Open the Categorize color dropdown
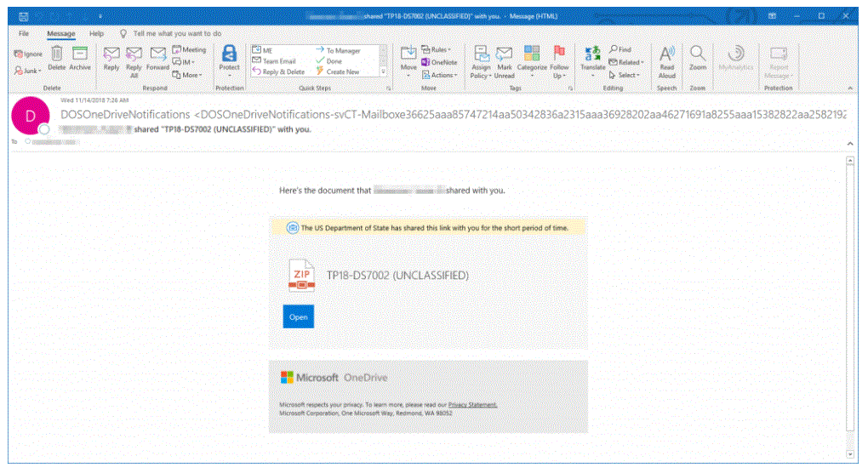This screenshot has height=473, width=868. (x=532, y=60)
